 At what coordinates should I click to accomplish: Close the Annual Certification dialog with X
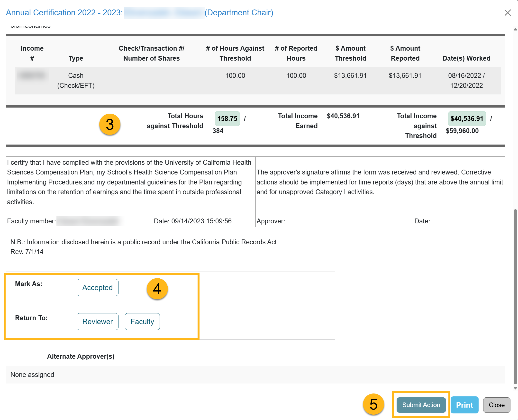(508, 13)
